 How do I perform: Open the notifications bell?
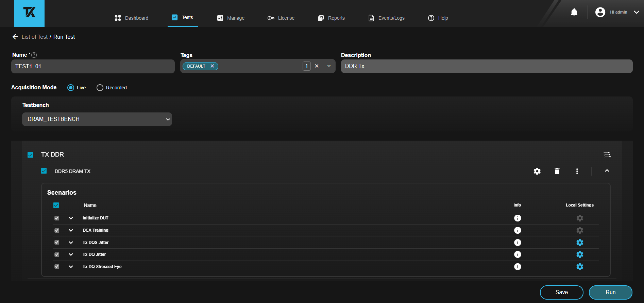[574, 13]
